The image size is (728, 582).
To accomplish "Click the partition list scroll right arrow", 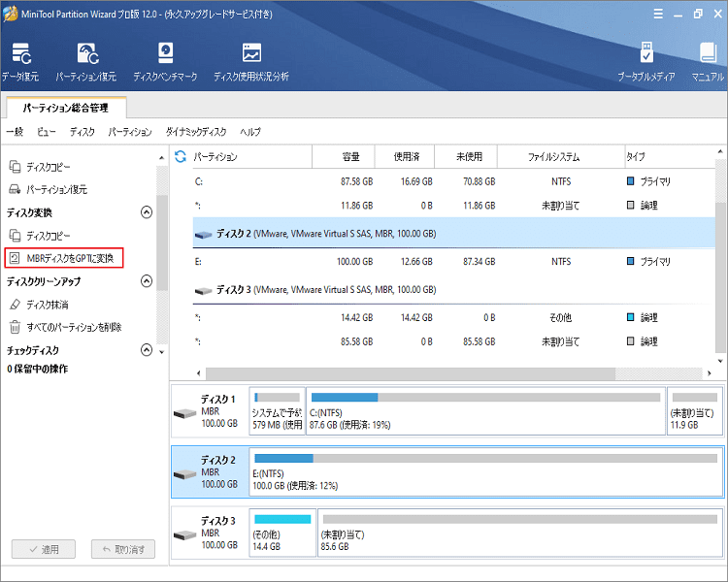I will tap(709, 373).
